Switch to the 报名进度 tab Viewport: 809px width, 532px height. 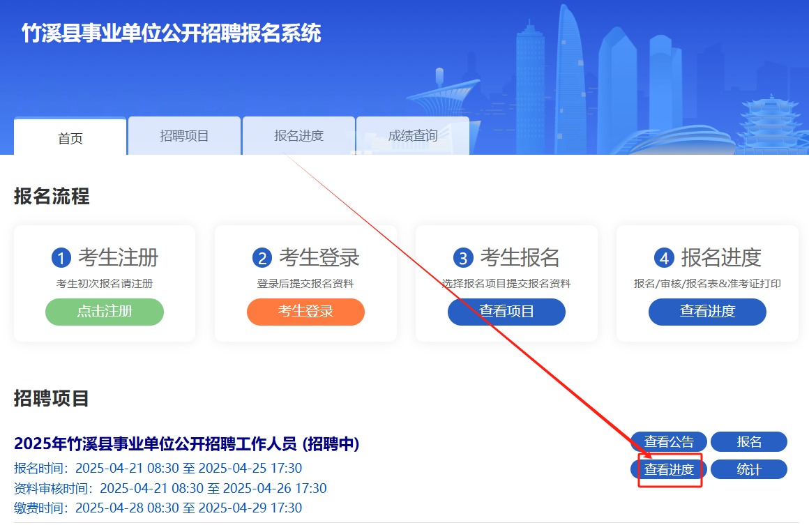[x=298, y=136]
